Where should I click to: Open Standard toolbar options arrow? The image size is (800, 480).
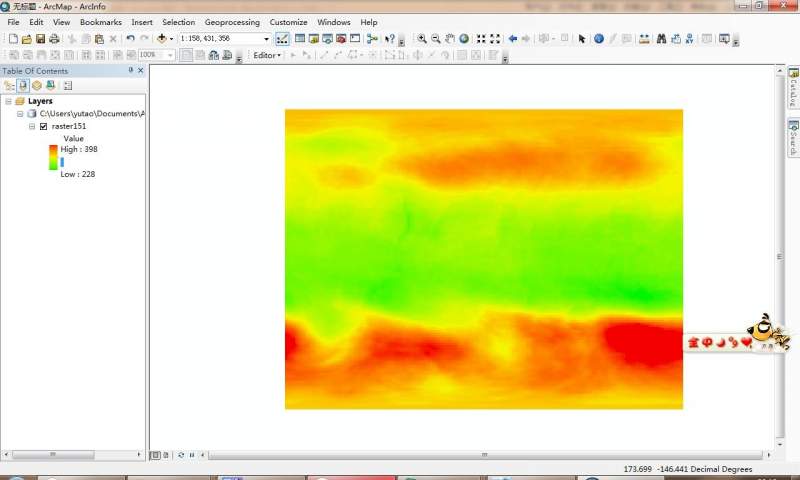(x=402, y=42)
